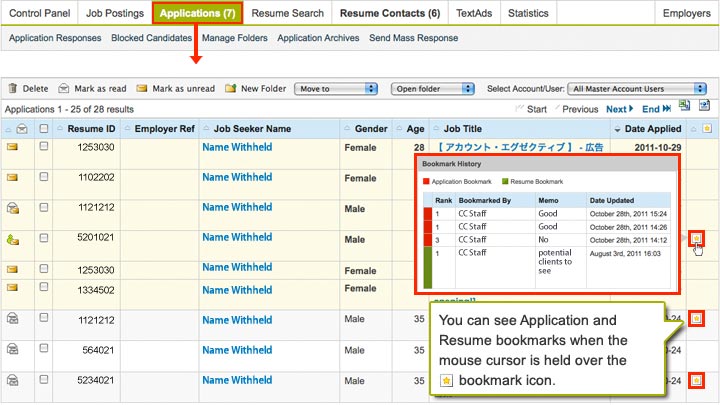Open the Open folder dropdown
This screenshot has width=720, height=405.
click(433, 89)
